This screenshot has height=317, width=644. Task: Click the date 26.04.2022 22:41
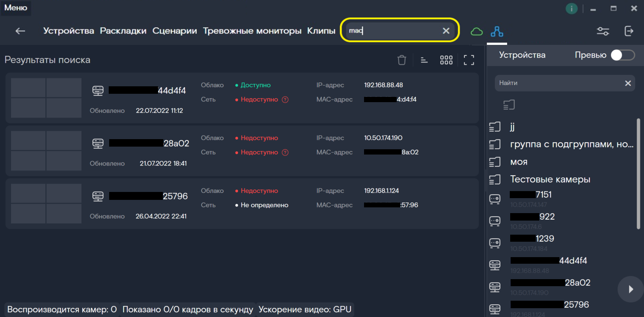161,216
